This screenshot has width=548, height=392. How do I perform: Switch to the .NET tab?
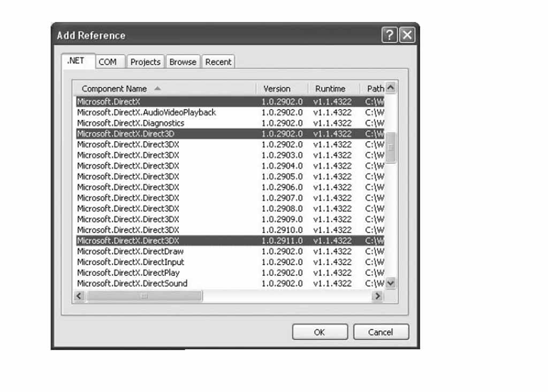(x=78, y=61)
